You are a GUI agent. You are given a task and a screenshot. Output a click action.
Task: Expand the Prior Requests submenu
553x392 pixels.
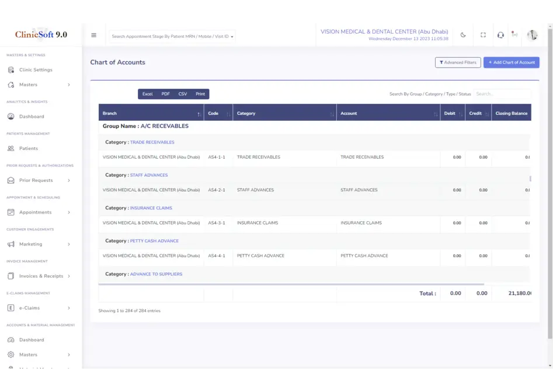click(68, 181)
